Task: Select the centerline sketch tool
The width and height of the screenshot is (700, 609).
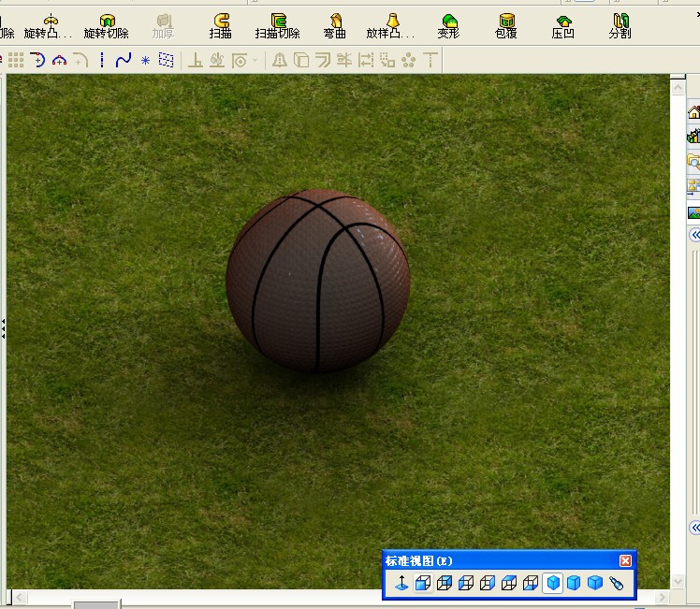Action: 102,60
